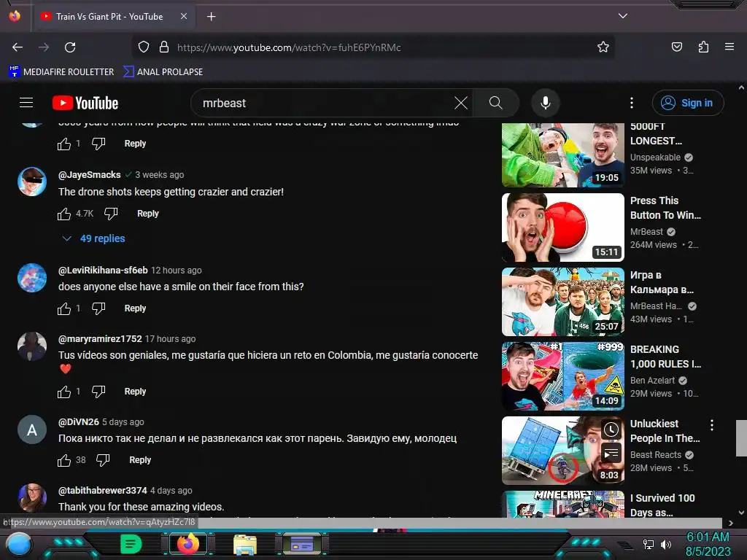
Task: Click the Sign in button
Action: (x=687, y=103)
